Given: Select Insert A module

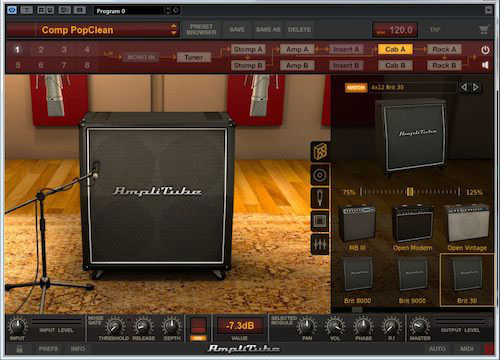Looking at the screenshot, I should coord(346,49).
